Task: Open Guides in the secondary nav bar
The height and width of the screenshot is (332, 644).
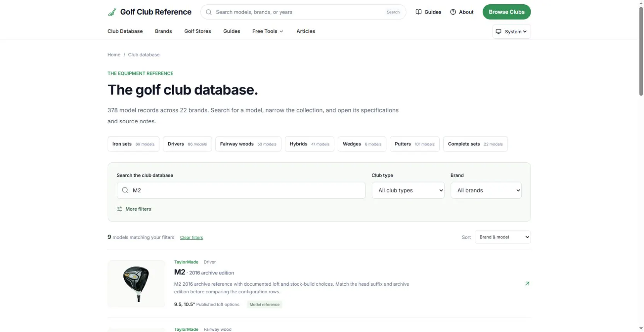Action: tap(232, 31)
